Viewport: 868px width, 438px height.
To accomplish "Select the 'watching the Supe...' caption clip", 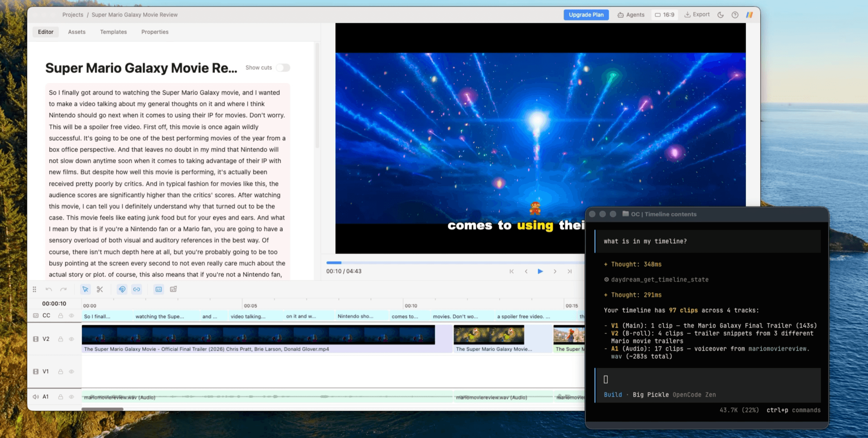I will [166, 316].
